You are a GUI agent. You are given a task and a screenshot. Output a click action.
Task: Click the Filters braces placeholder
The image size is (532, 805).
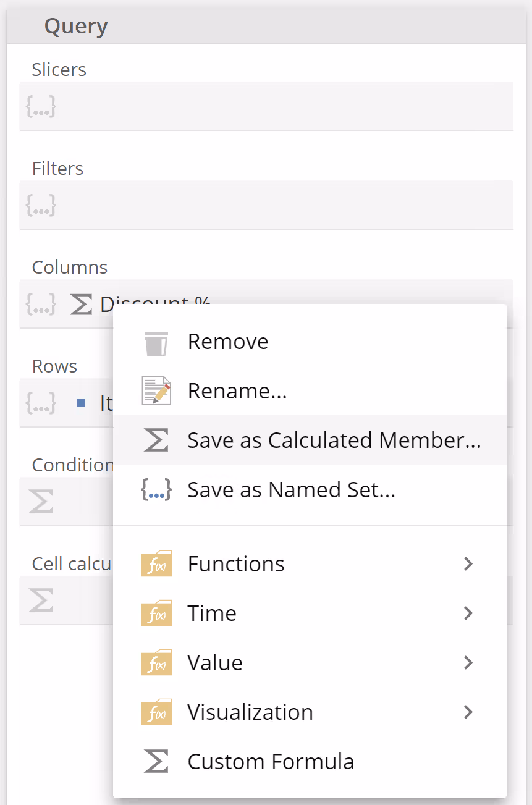point(41,205)
